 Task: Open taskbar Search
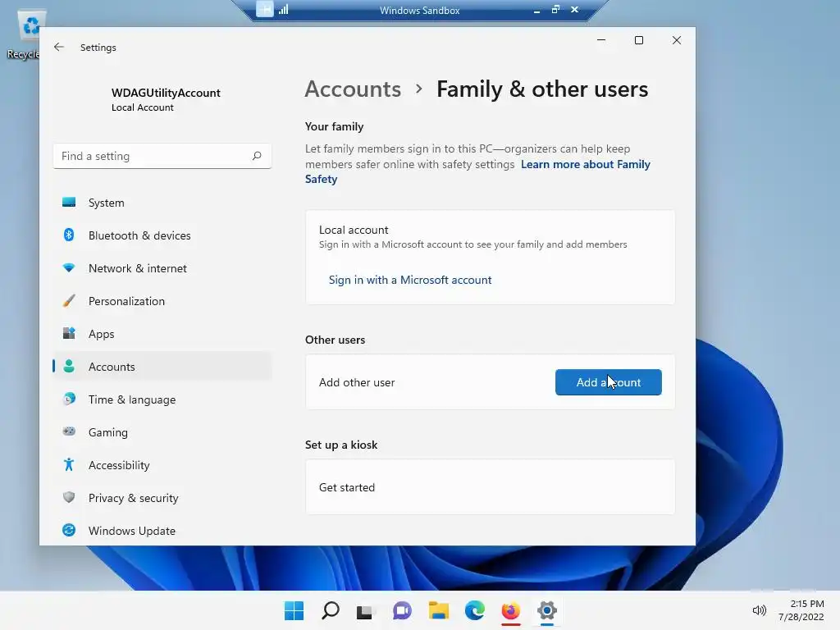coord(330,610)
